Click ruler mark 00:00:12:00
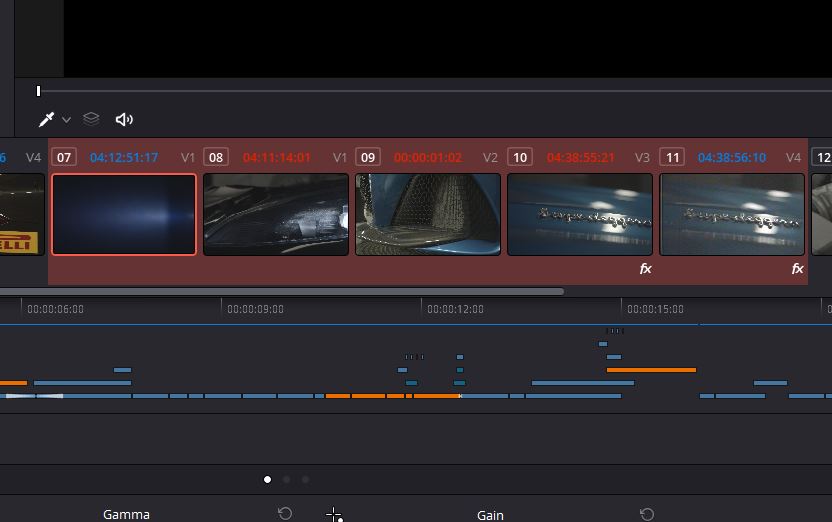The image size is (832, 522). pyautogui.click(x=455, y=309)
